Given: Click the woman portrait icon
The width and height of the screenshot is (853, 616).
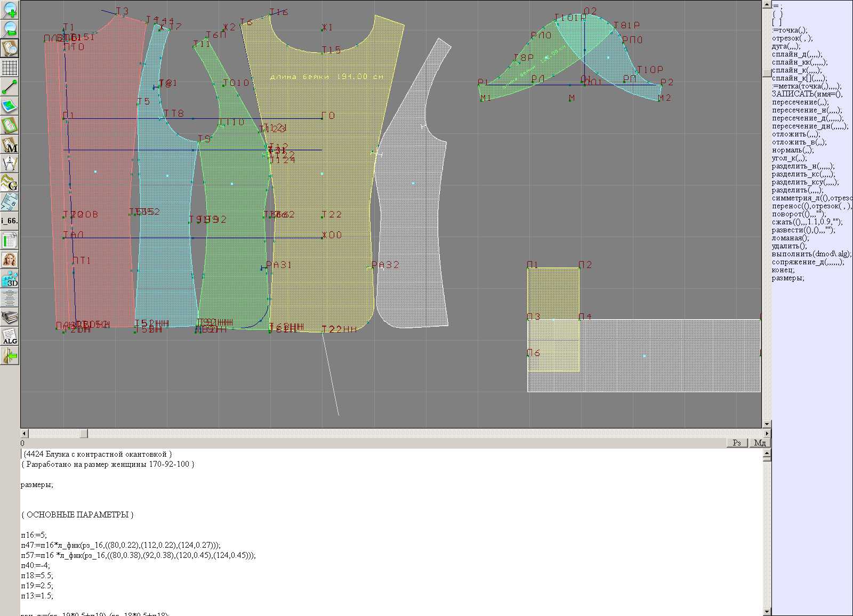Looking at the screenshot, I should click(10, 260).
